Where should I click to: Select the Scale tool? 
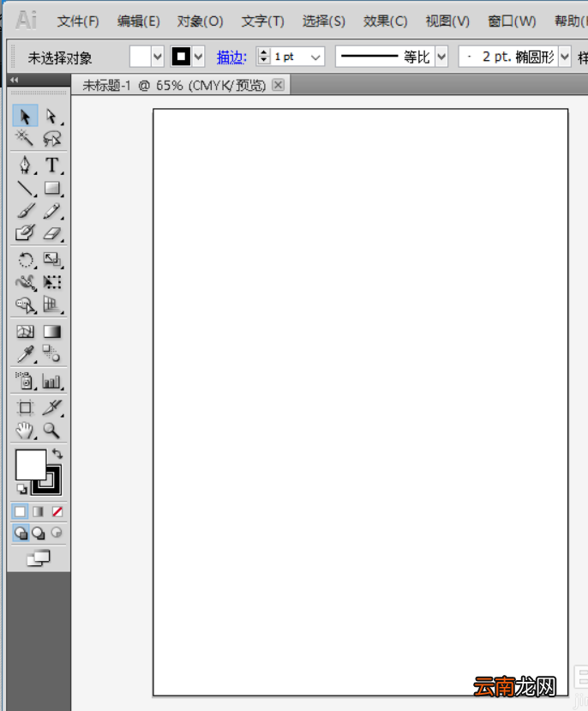point(51,259)
